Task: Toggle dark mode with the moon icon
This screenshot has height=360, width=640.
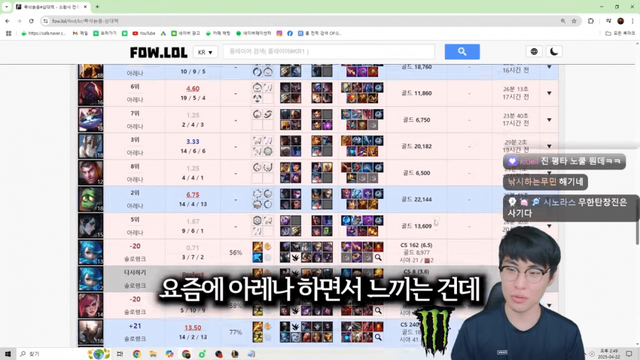Action: (x=554, y=51)
